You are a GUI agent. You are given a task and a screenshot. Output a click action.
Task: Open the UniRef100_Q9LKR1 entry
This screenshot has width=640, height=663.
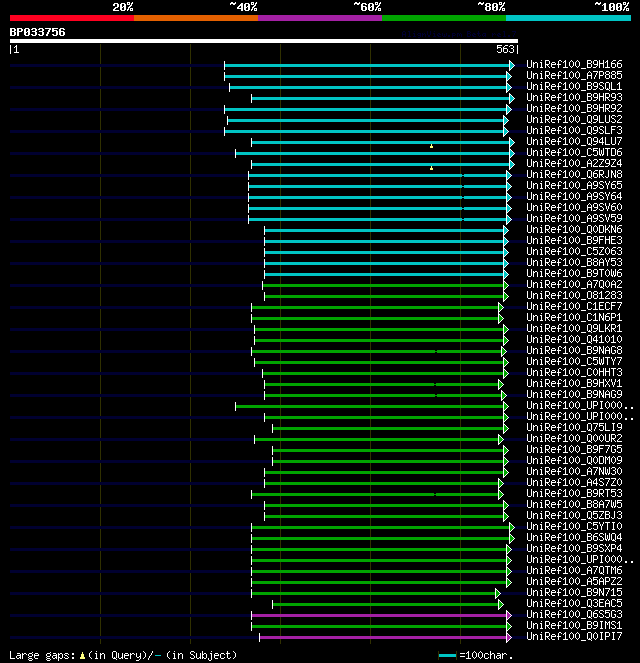click(574, 328)
